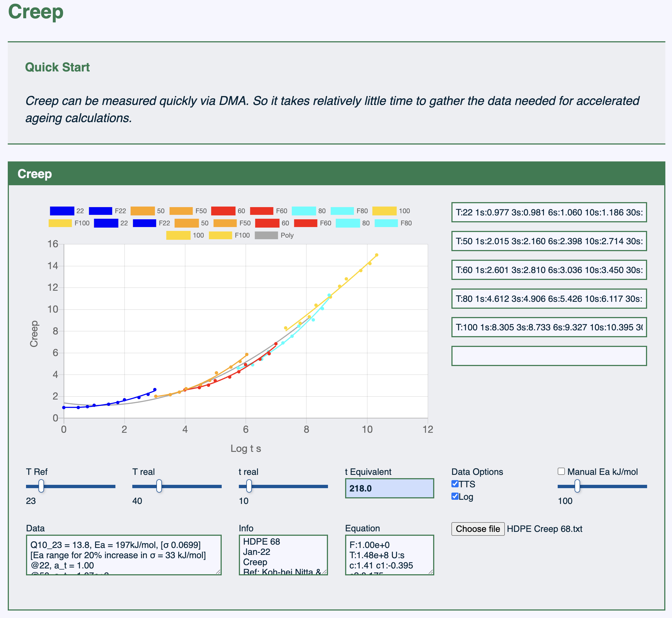Toggle the first orange 50 legend swatch
Screen dimensions: 672x618
point(143,211)
